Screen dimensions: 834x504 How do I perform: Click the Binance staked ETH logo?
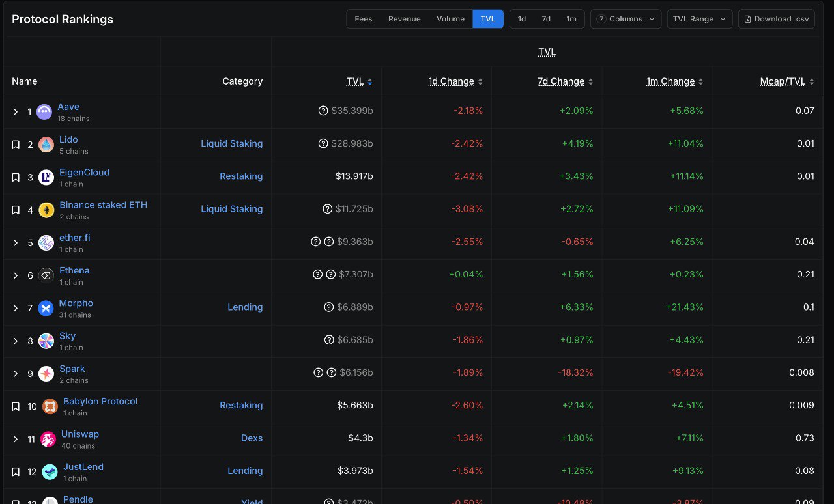click(x=46, y=210)
